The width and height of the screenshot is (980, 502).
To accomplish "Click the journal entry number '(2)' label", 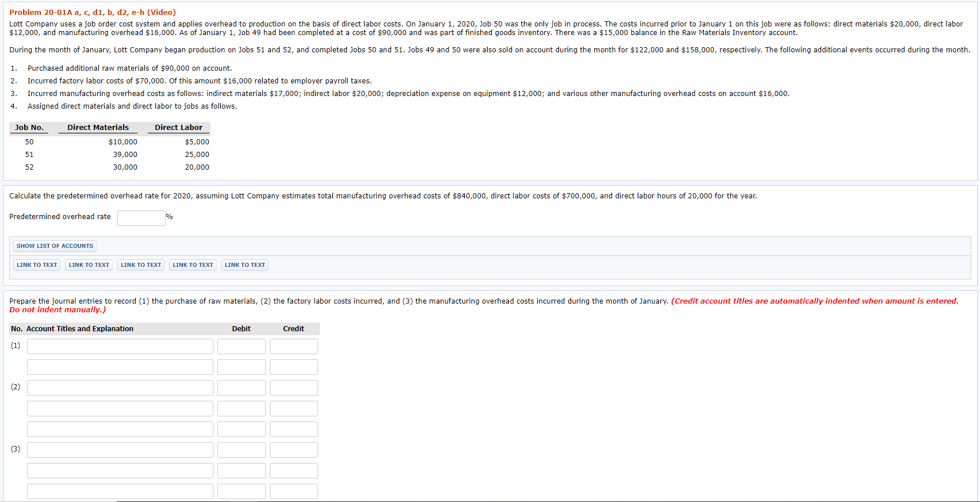I will pyautogui.click(x=16, y=387).
